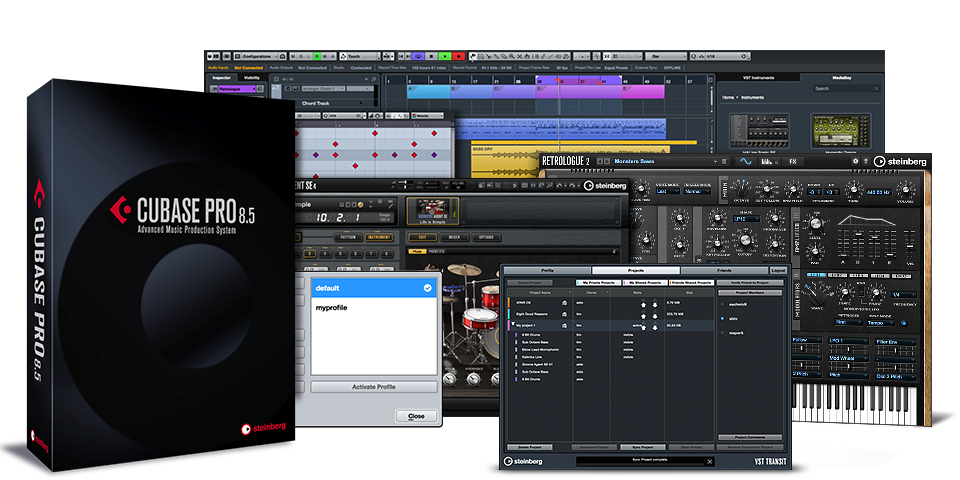
Task: Switch to the Friends tab in VST Transit
Action: click(725, 270)
